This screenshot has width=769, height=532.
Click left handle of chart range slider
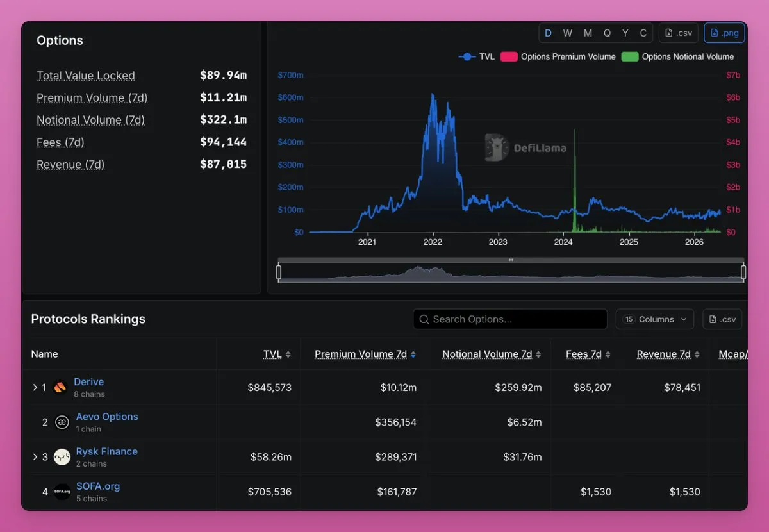point(279,272)
